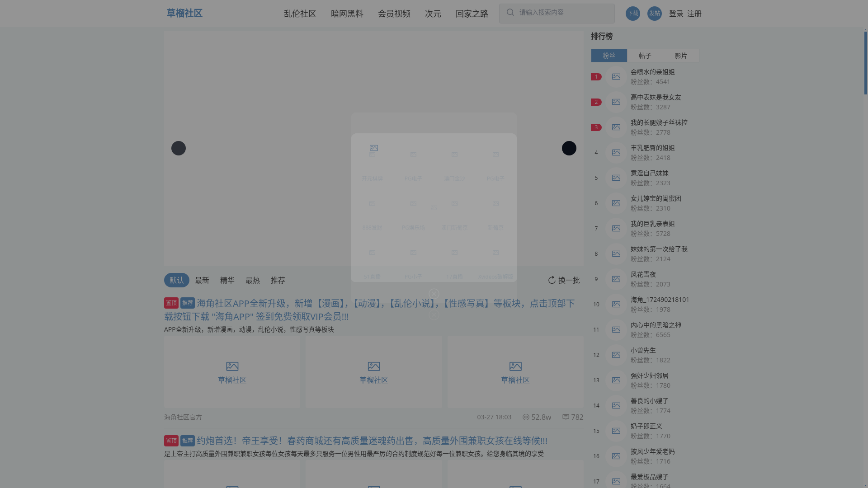This screenshot has width=868, height=488.
Task: Open avatar of rank 9 user 风花雪夜
Action: tap(616, 279)
